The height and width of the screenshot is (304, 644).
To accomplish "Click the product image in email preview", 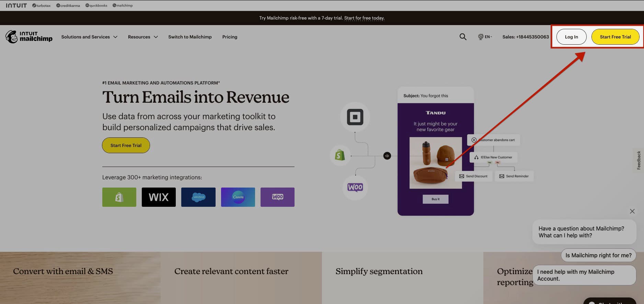I will pos(435,163).
